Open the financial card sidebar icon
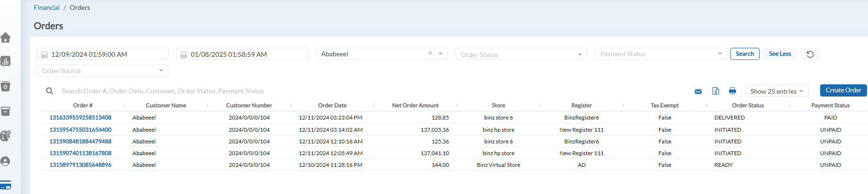Image resolution: width=868 pixels, height=194 pixels. click(x=6, y=185)
